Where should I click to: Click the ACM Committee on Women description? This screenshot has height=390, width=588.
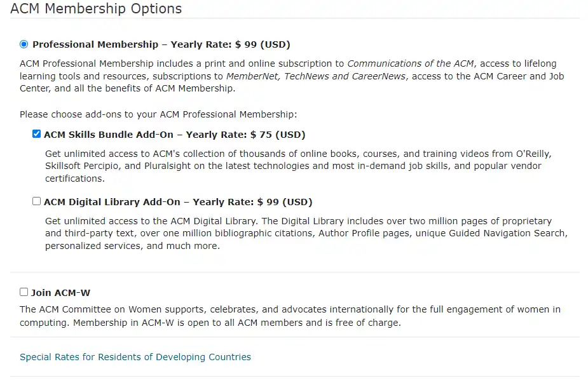pos(290,316)
